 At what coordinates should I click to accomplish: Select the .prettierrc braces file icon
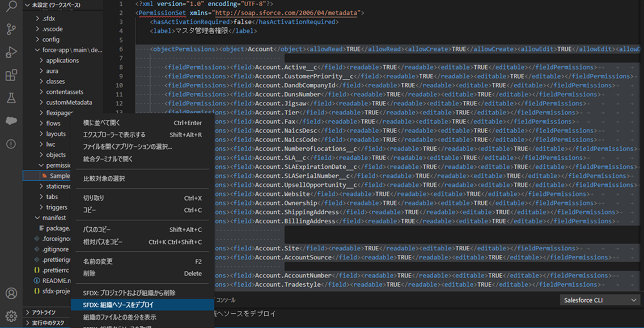click(36, 271)
